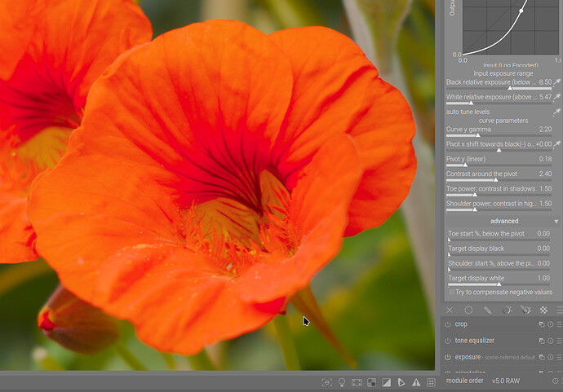Pick black relative exposure with eyedropper
563x392 pixels.
(557, 82)
